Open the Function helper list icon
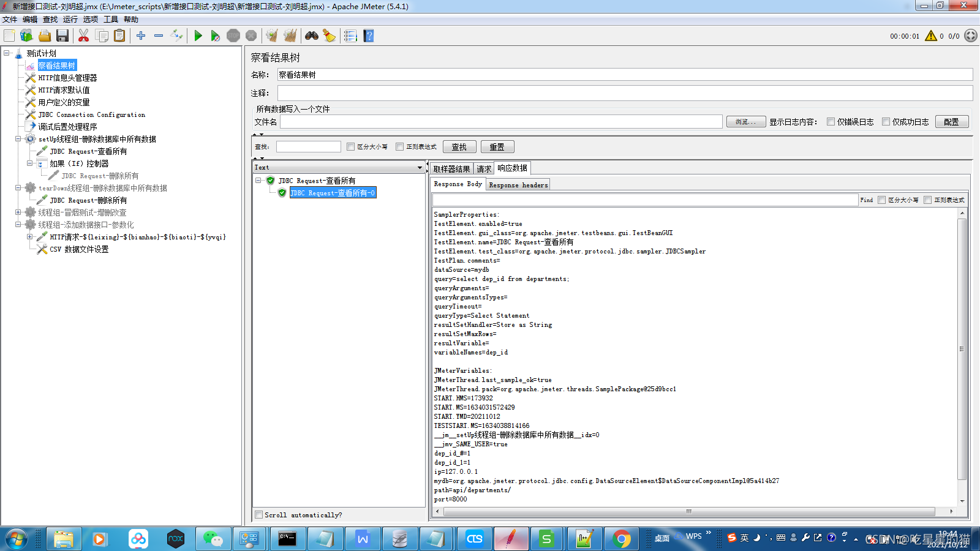 tap(350, 36)
